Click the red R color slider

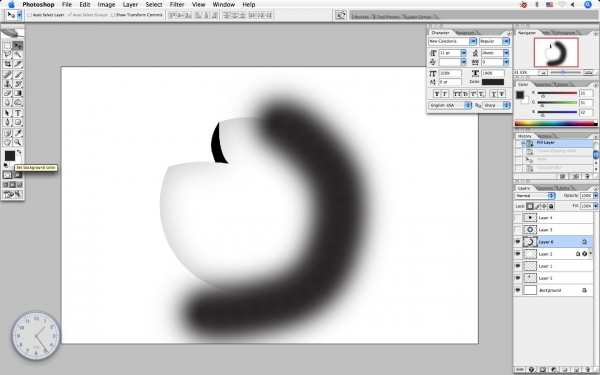[557, 93]
